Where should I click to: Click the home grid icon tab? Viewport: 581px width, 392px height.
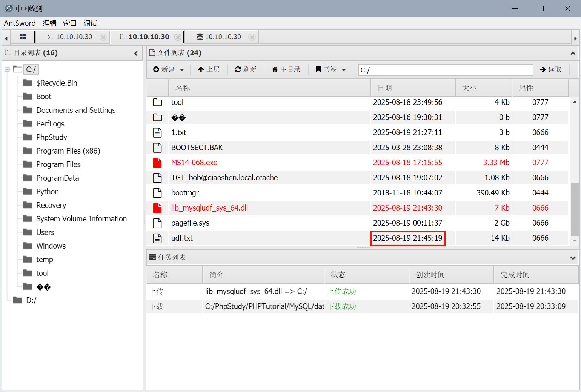pyautogui.click(x=23, y=37)
